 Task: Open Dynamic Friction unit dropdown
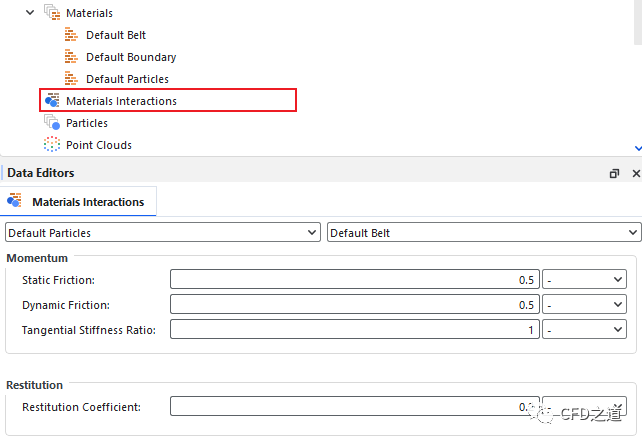coord(584,304)
